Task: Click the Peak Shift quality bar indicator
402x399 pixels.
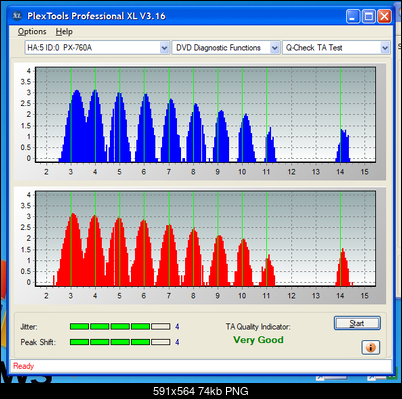Action: point(120,342)
